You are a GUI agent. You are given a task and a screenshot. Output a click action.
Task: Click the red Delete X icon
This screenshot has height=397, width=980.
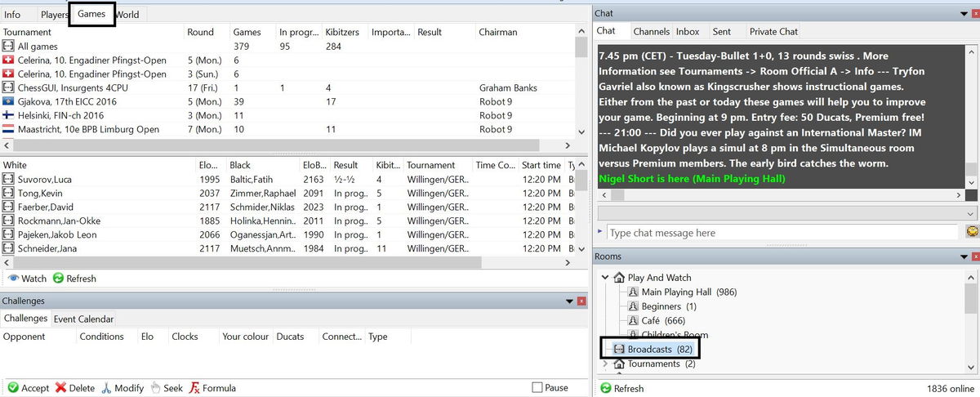[x=61, y=388]
